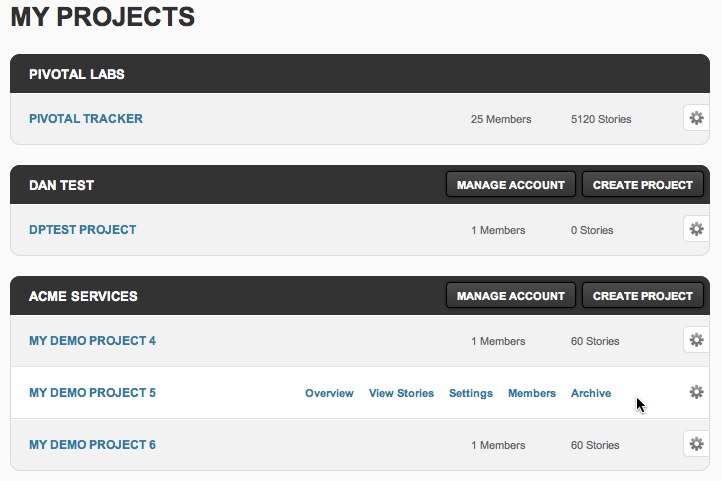Archive My Demo Project 5

coord(591,393)
